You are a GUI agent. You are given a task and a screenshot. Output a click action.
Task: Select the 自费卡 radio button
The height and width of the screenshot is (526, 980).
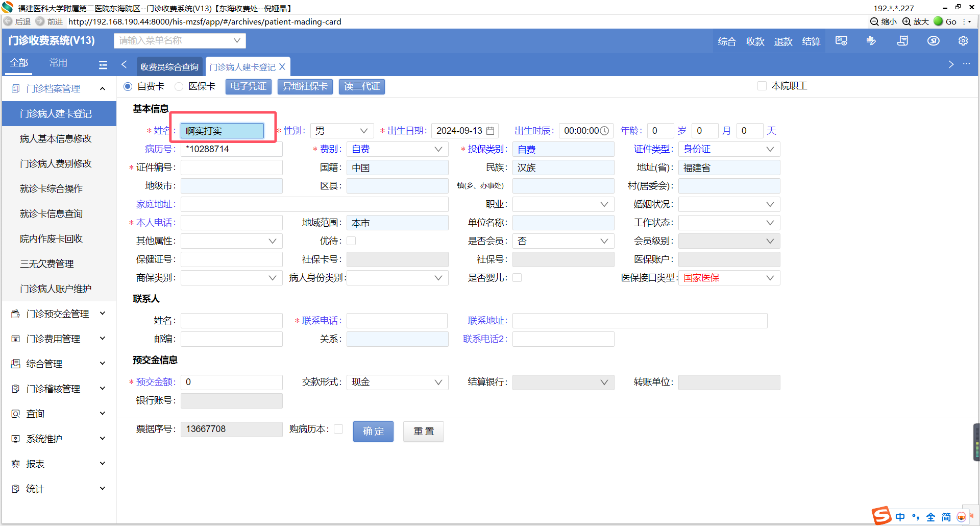(128, 86)
